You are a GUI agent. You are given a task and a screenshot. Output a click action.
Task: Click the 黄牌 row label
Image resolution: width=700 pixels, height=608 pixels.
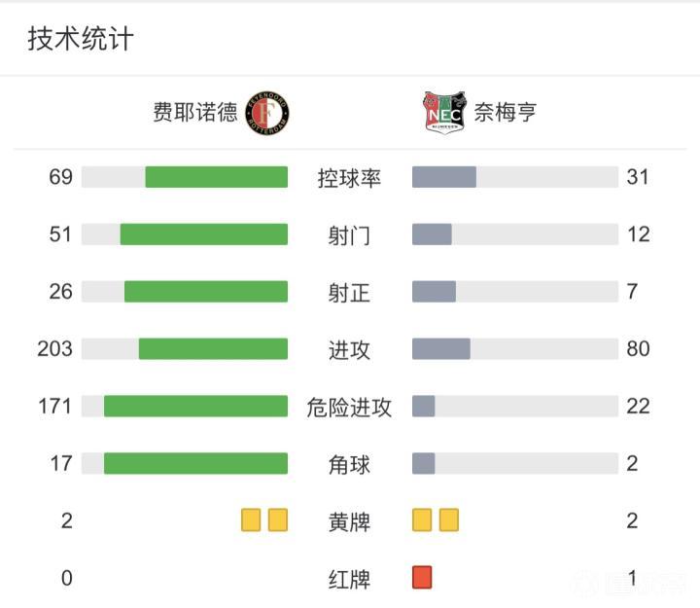point(349,522)
